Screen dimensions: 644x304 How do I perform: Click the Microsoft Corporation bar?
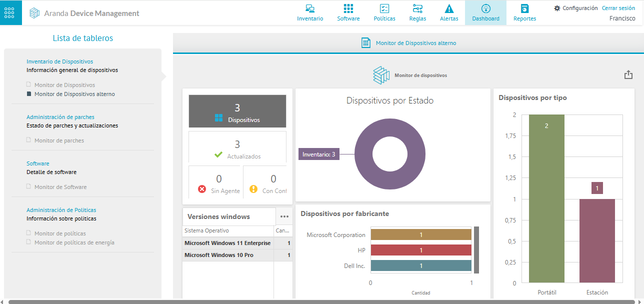pyautogui.click(x=421, y=234)
